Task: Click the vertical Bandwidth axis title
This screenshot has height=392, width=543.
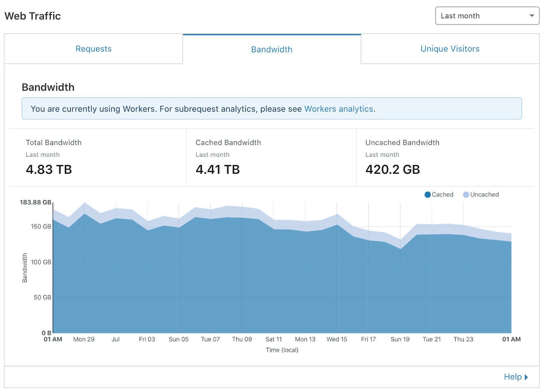Action: pyautogui.click(x=24, y=268)
